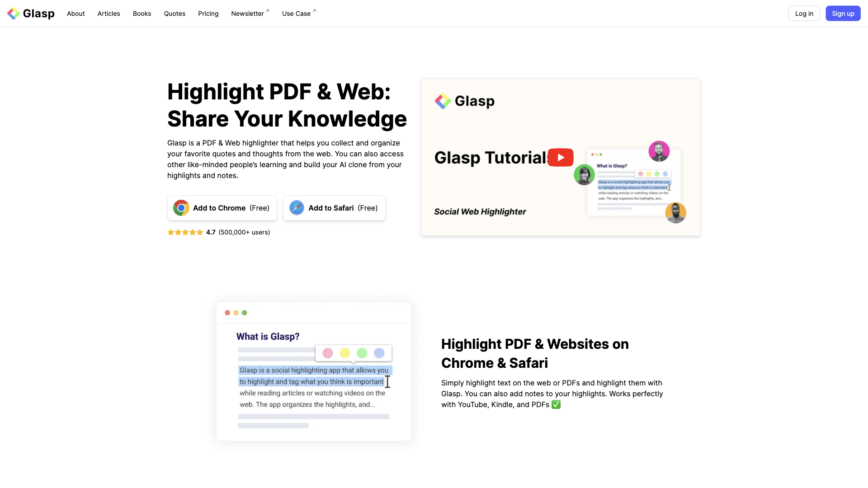
Task: Click the Glasp logo inside the video thumbnail
Action: pos(465,101)
